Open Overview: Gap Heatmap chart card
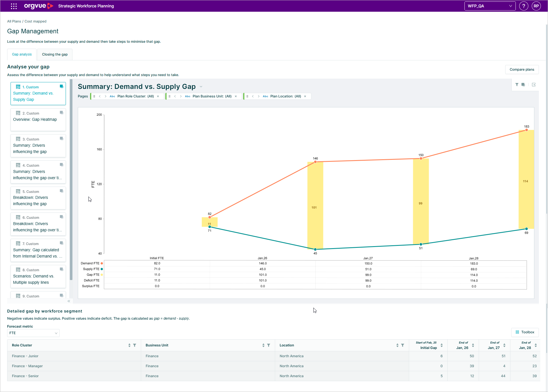The image size is (548, 392). coord(38,120)
